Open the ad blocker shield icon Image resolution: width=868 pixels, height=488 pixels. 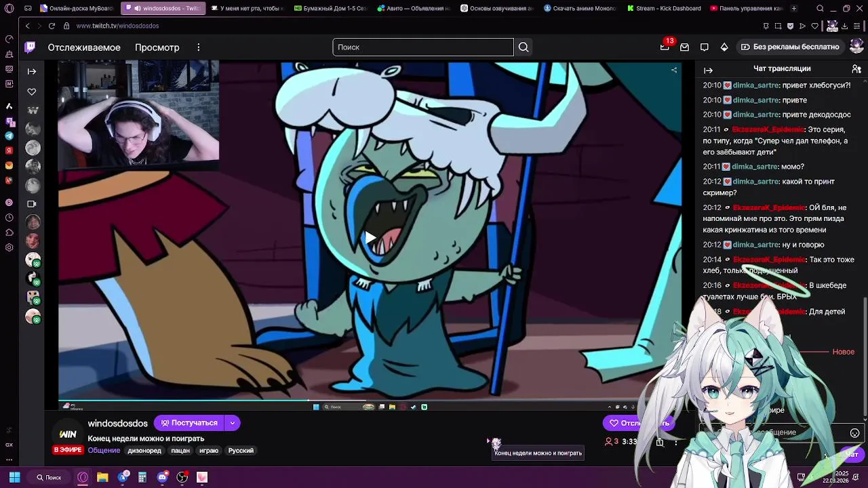(x=790, y=26)
